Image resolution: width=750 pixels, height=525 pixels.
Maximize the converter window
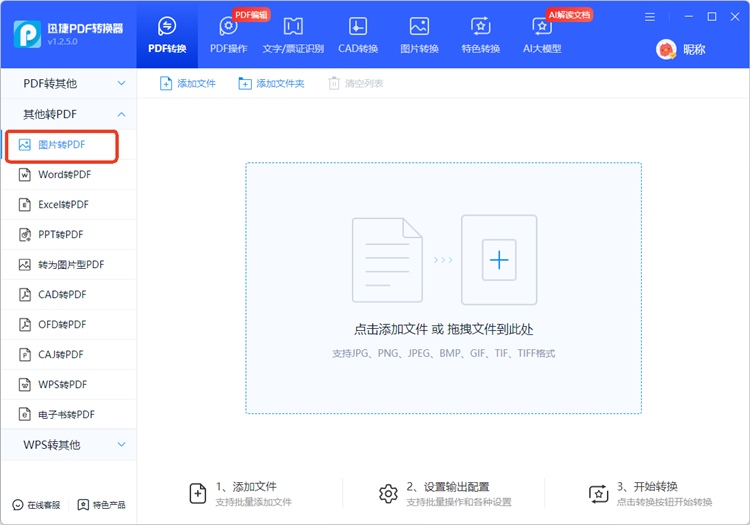pos(712,17)
